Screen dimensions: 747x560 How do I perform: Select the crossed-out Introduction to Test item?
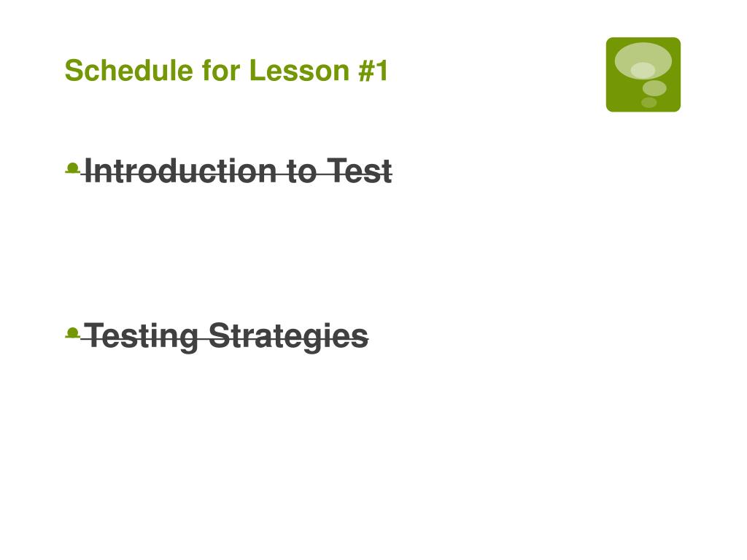[x=239, y=171]
